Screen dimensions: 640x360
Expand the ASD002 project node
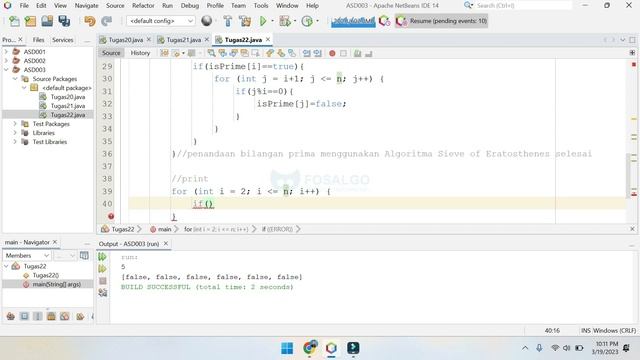pos(6,61)
